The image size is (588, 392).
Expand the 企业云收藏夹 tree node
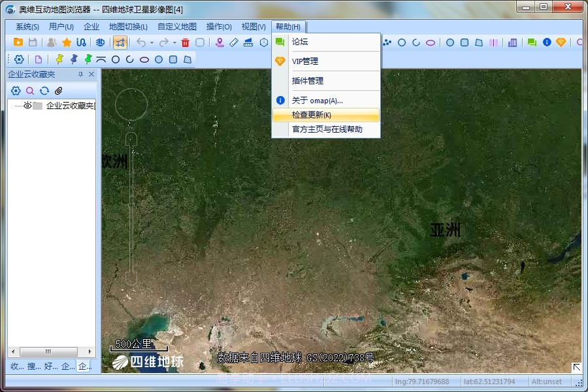click(18, 105)
